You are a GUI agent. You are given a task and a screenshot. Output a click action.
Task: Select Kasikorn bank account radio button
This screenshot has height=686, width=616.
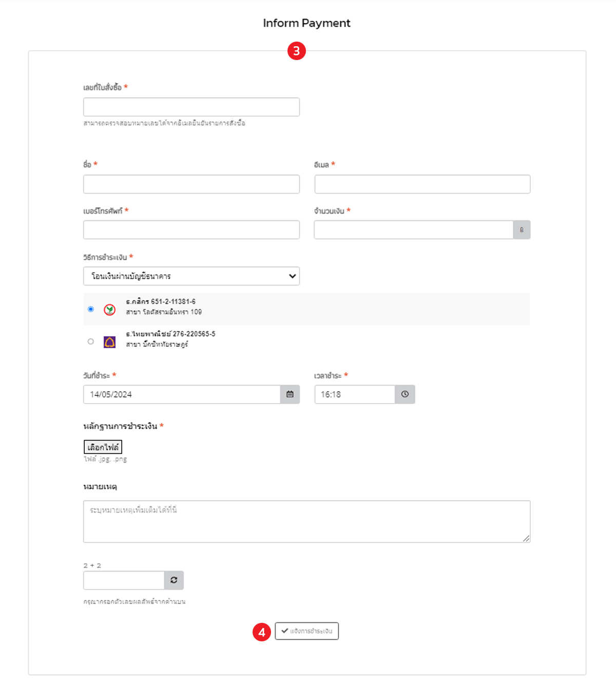(91, 309)
